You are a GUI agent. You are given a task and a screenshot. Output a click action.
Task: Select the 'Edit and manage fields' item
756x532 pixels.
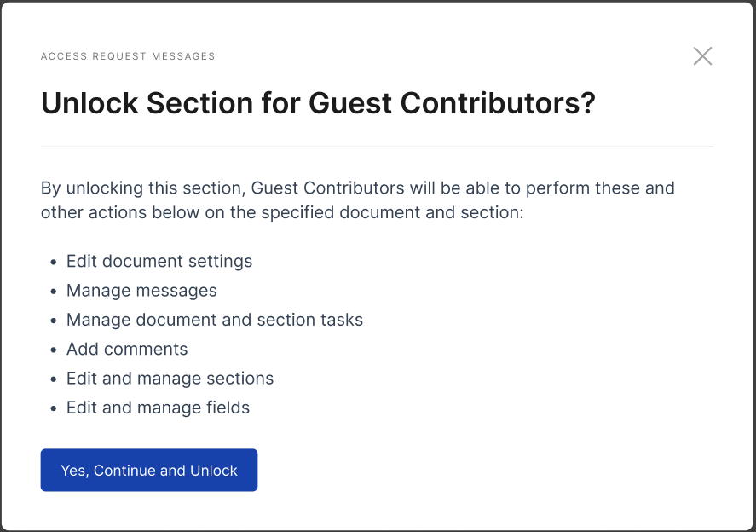pyautogui.click(x=158, y=408)
